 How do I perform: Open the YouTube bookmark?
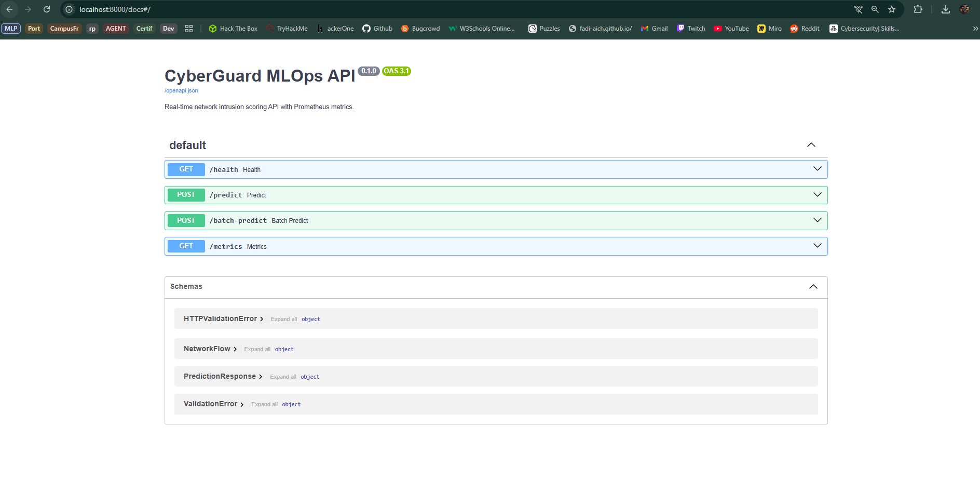coord(731,29)
